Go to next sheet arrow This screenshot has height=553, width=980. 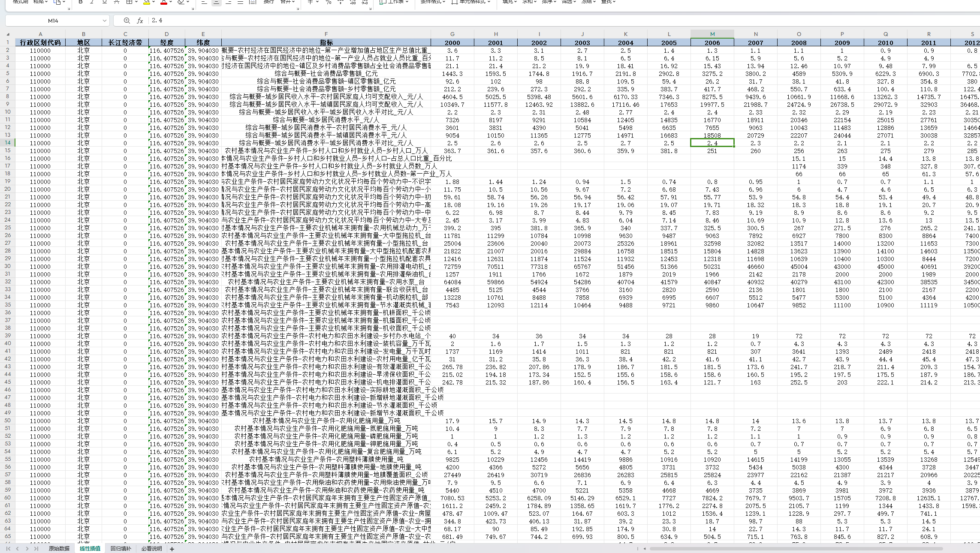tap(27, 549)
